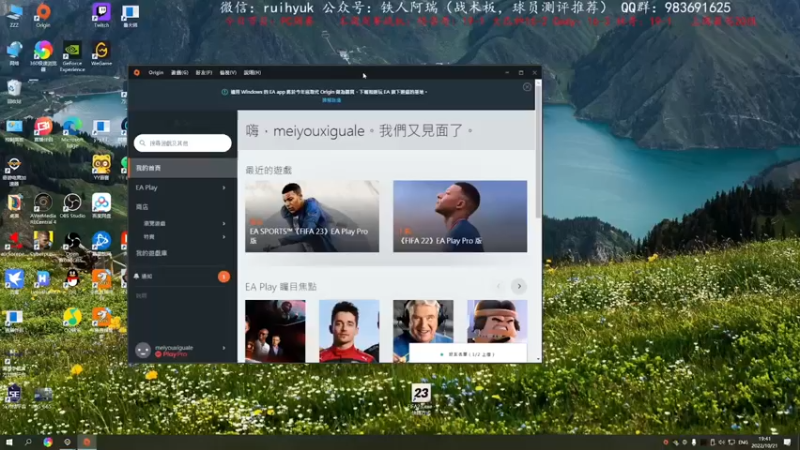Click the taskbar clock showing 19:41
This screenshot has height=450, width=800.
pyautogui.click(x=764, y=442)
